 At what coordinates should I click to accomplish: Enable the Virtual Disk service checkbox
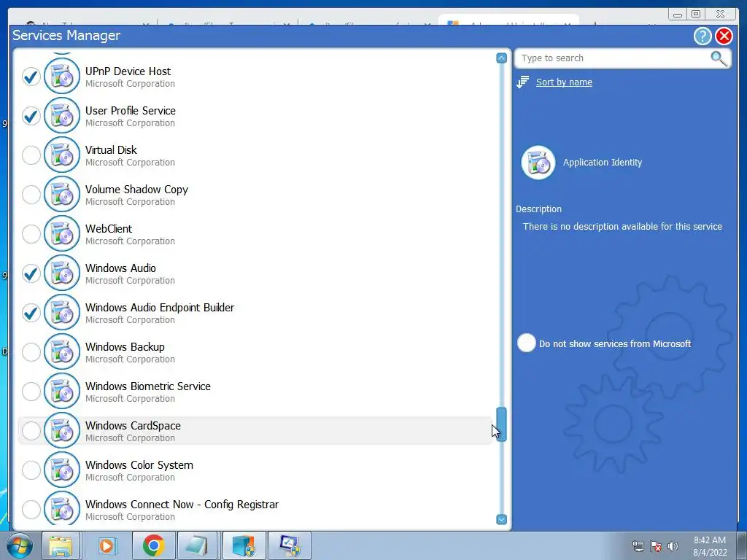point(31,155)
